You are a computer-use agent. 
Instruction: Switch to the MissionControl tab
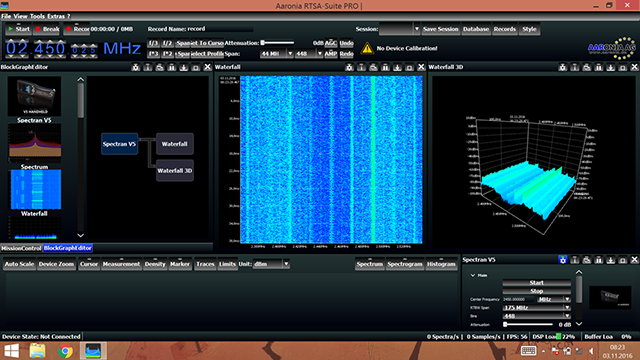[21, 248]
